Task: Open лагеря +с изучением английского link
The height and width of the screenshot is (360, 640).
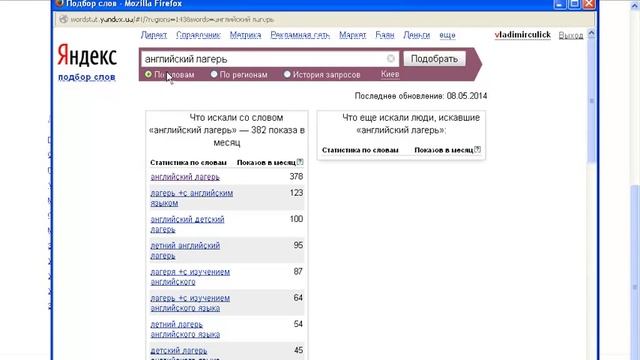Action: 190,277
